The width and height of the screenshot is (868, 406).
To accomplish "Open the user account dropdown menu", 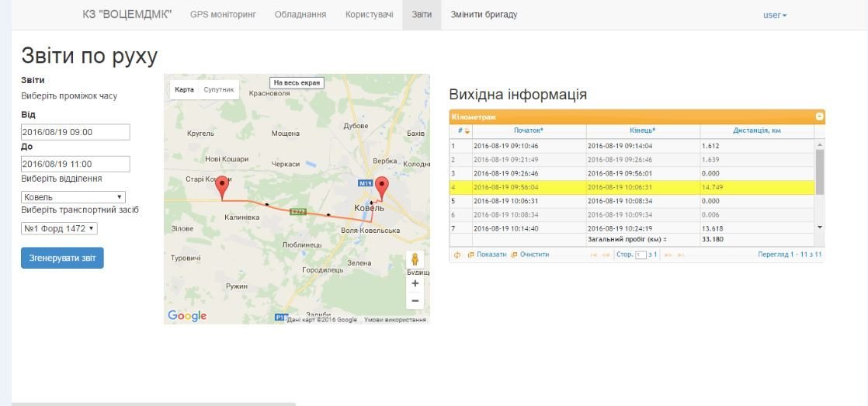I will (774, 15).
